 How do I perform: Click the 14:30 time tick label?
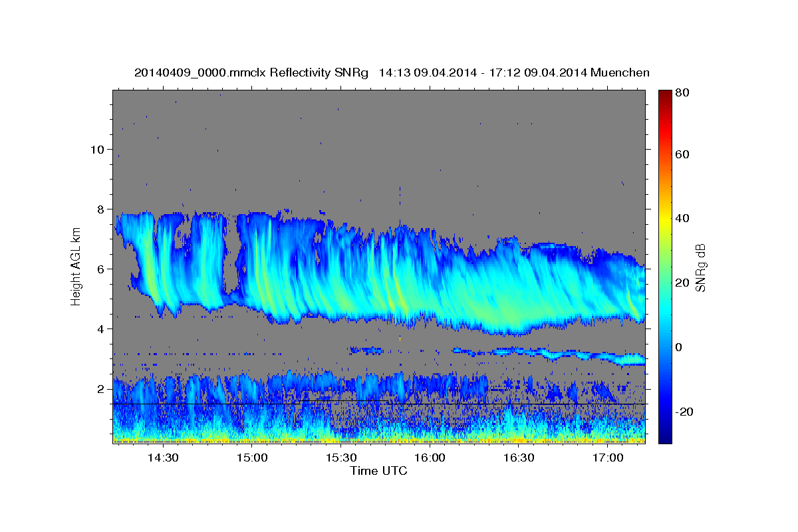click(163, 458)
